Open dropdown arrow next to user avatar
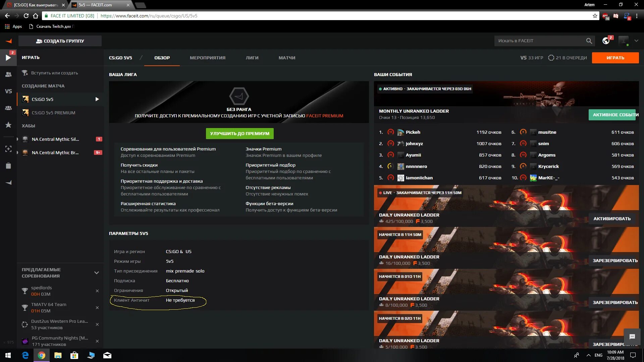Image resolution: width=644 pixels, height=362 pixels. [x=636, y=41]
